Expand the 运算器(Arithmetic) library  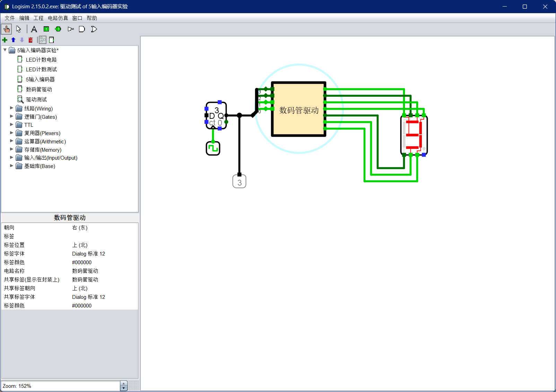click(11, 141)
